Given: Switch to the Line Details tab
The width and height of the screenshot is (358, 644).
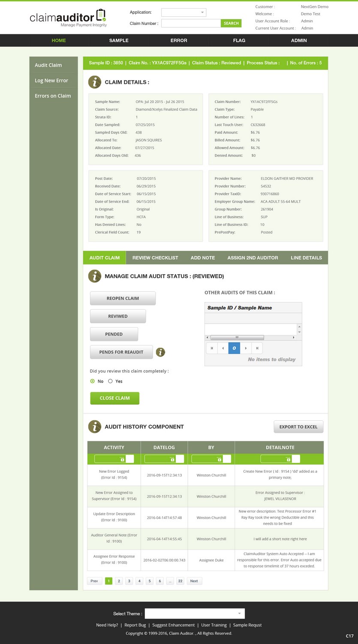Looking at the screenshot, I should 306,258.
